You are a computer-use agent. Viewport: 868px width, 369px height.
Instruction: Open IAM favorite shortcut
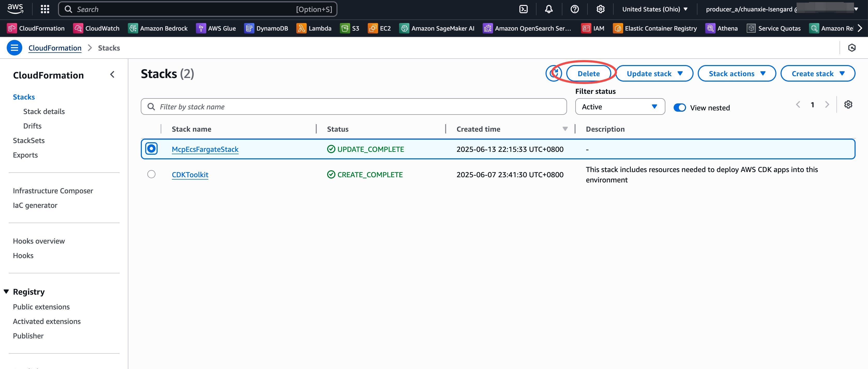[593, 28]
